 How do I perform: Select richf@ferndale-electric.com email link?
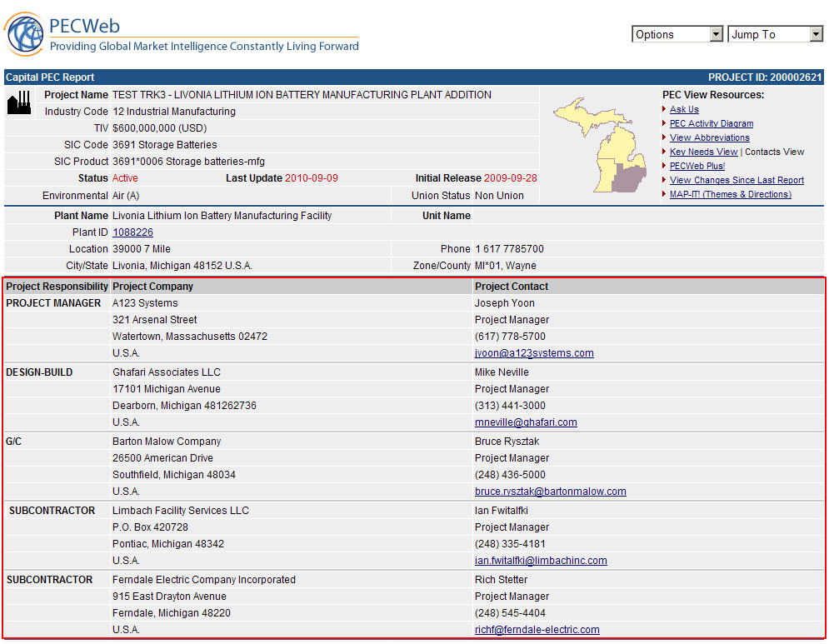coord(537,630)
